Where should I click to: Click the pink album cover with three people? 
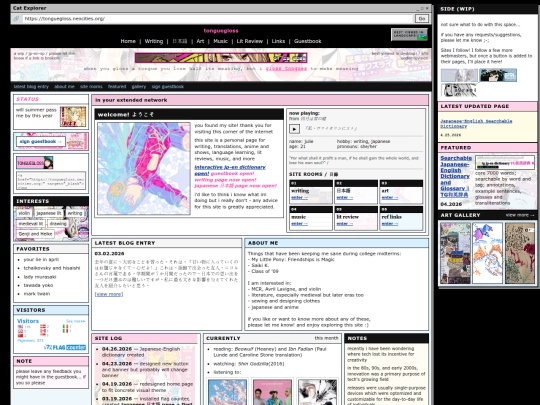pos(272,392)
